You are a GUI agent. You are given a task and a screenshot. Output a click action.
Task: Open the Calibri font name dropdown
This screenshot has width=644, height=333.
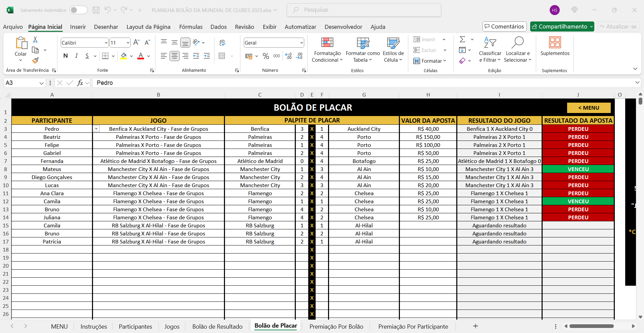pos(106,43)
